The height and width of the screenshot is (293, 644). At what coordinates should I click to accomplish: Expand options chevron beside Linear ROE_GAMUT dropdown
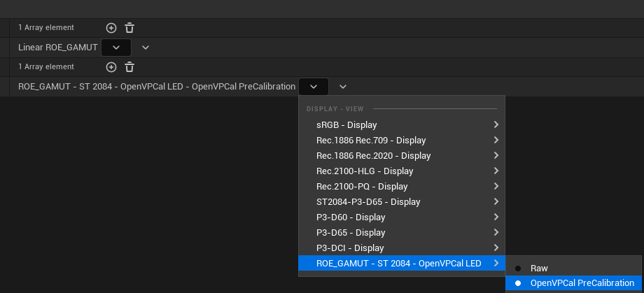tap(146, 48)
